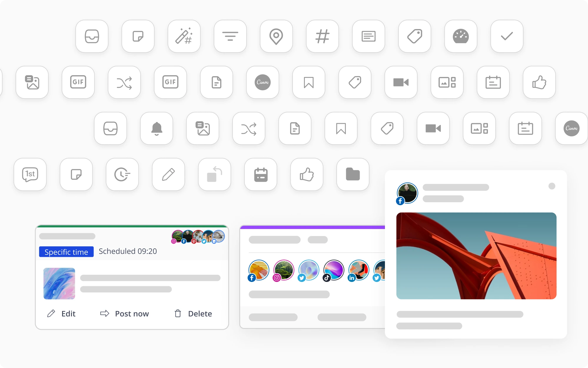Click the video camera tool icon
The image size is (588, 368).
pos(401,82)
